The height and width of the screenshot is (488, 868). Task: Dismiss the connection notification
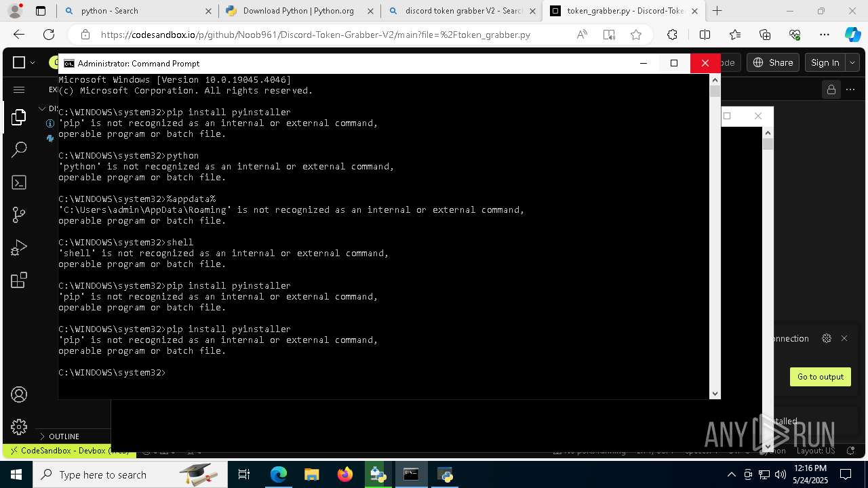(x=844, y=338)
